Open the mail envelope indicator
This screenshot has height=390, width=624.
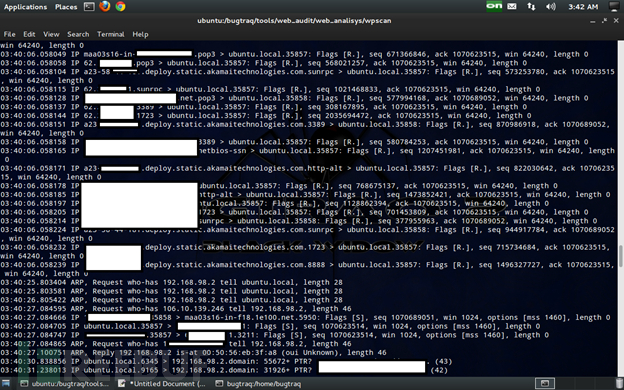(x=512, y=6)
